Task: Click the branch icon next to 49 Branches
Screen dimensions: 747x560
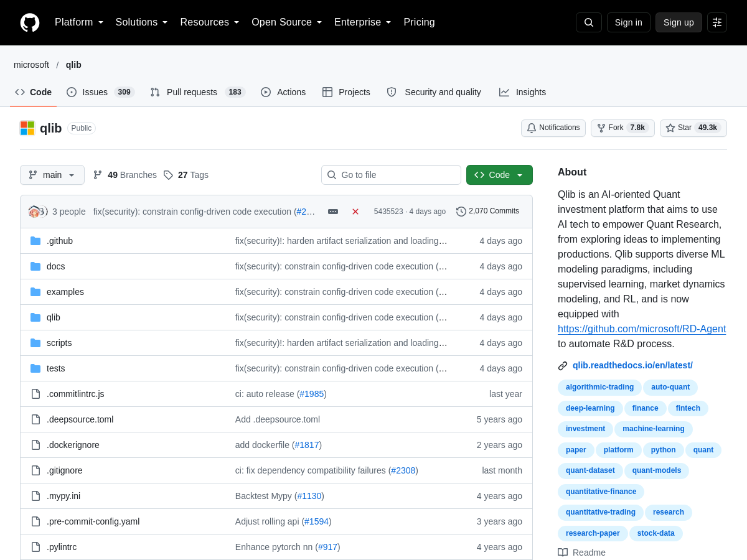Action: click(x=98, y=175)
